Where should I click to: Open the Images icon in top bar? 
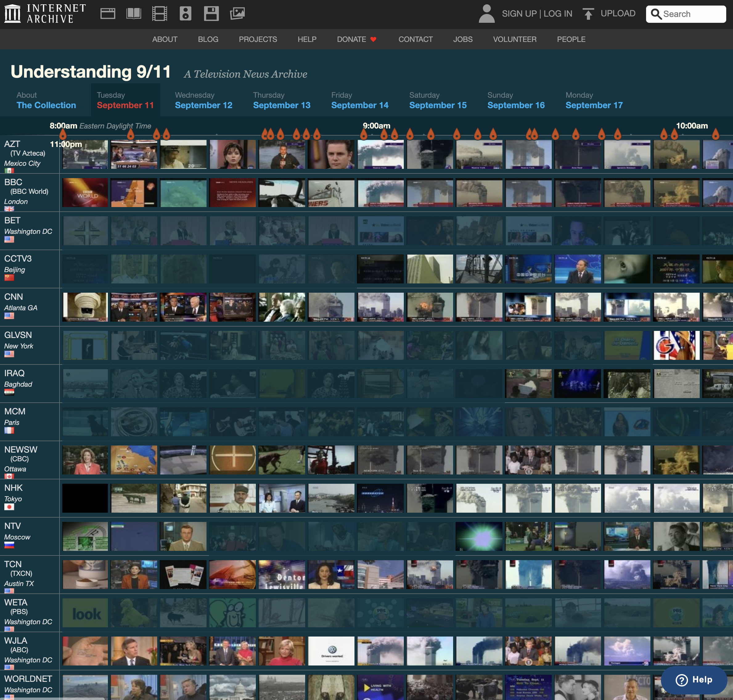tap(237, 14)
